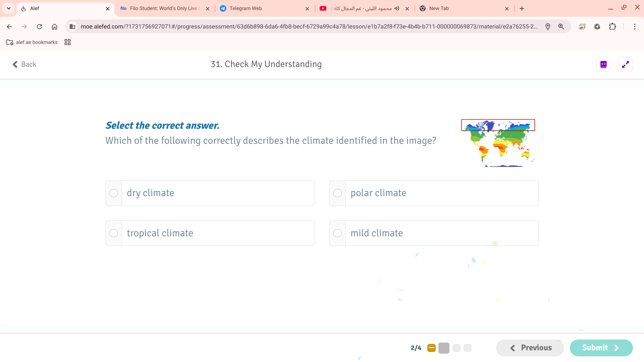Click the browser reload icon
This screenshot has width=644, height=362.
pyautogui.click(x=39, y=26)
